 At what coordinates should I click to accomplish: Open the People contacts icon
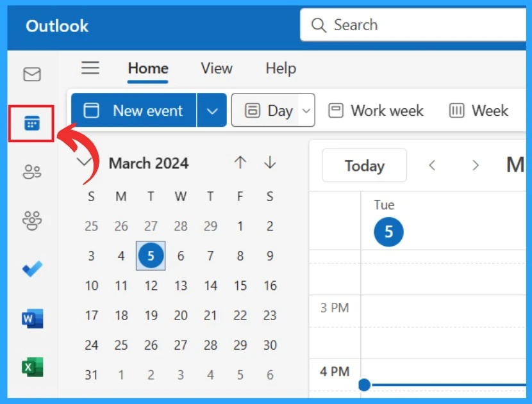click(32, 172)
